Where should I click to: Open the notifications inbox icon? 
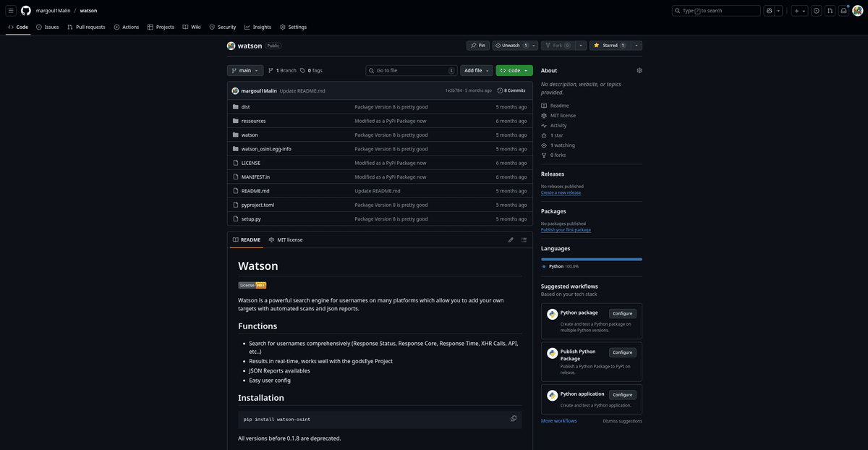843,11
